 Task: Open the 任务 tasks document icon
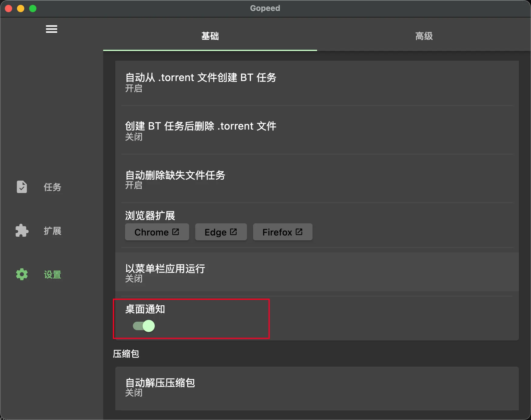[22, 187]
